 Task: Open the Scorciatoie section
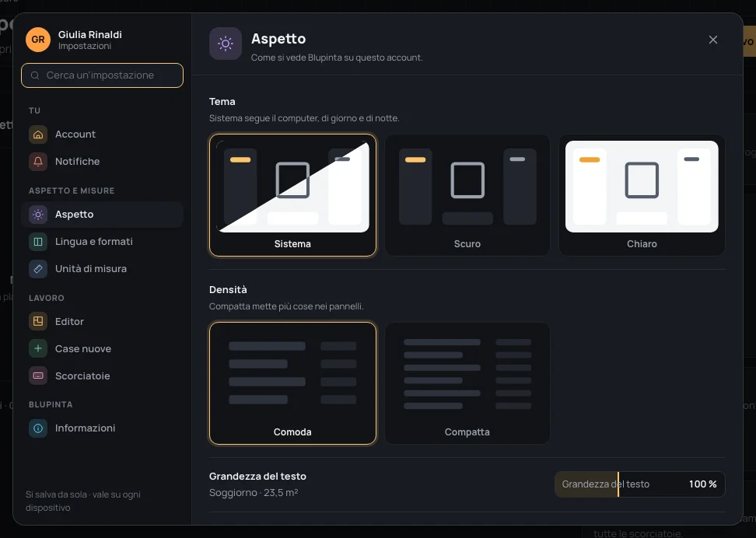[x=102, y=376]
